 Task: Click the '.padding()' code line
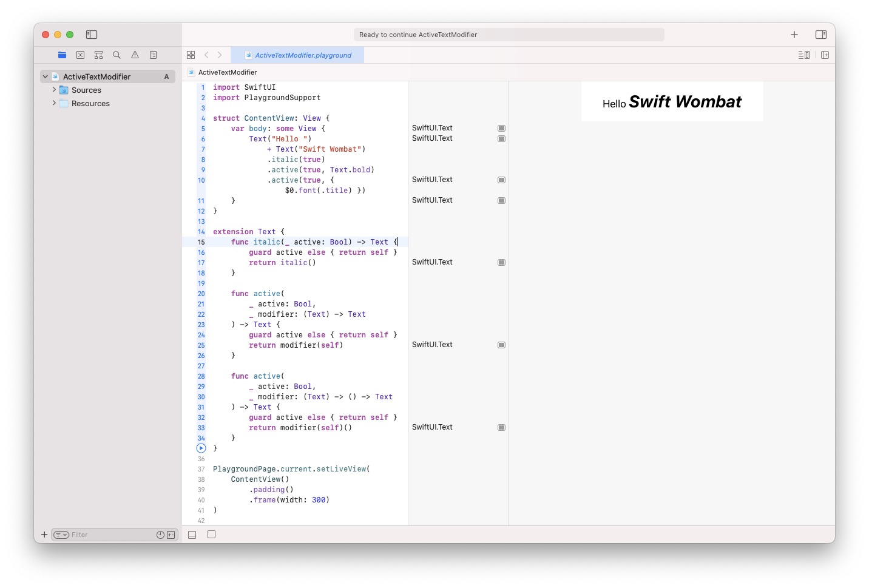(271, 490)
